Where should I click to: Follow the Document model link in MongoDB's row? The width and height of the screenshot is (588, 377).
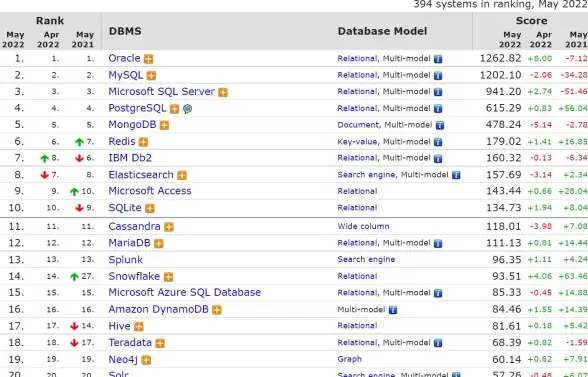[358, 125]
